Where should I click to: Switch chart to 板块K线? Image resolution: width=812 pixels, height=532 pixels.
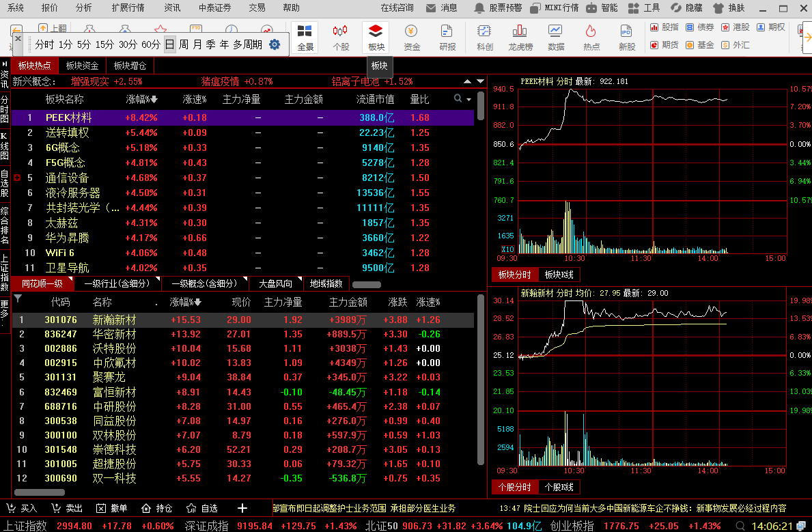(559, 275)
